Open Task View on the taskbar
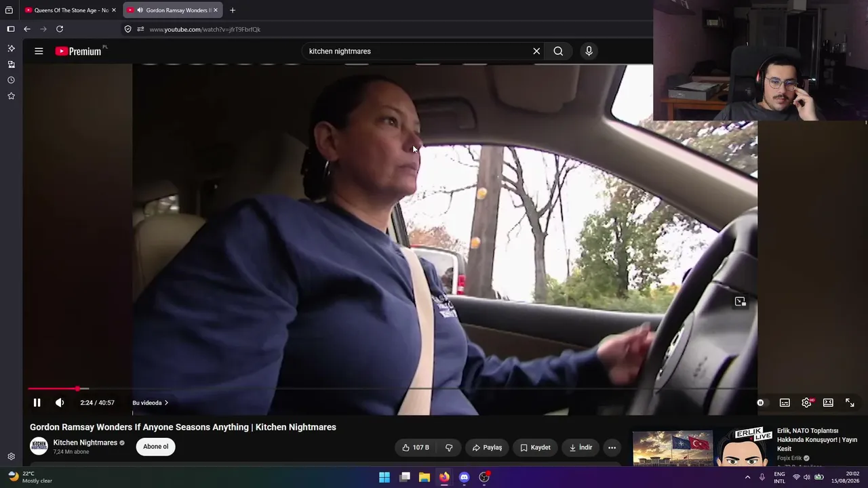The image size is (868, 488). coord(405,477)
